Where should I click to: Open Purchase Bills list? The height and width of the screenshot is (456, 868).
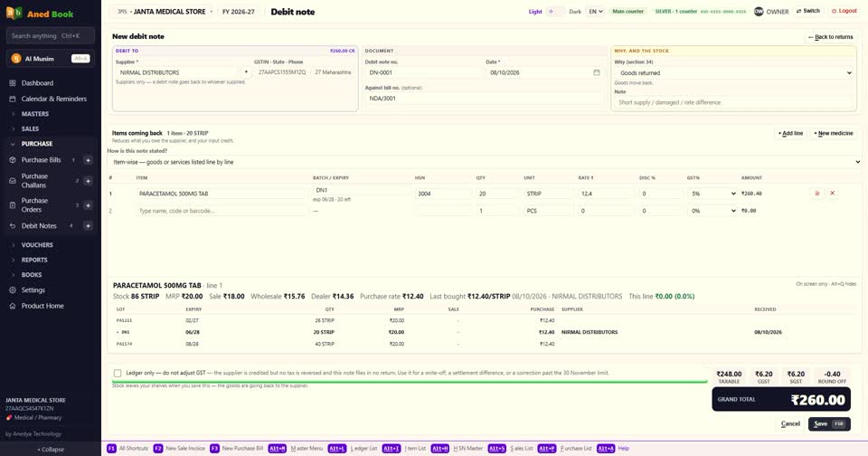(41, 160)
